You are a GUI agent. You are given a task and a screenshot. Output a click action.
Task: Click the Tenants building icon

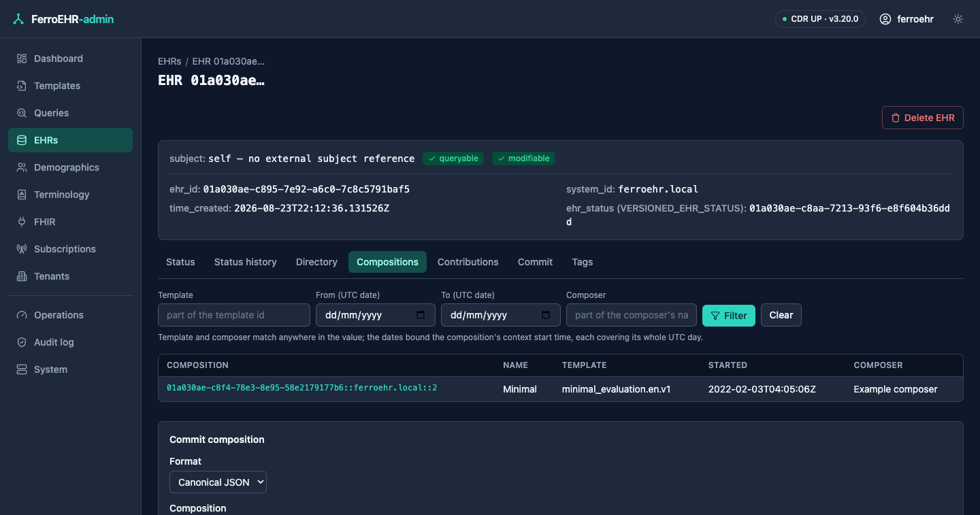click(22, 276)
